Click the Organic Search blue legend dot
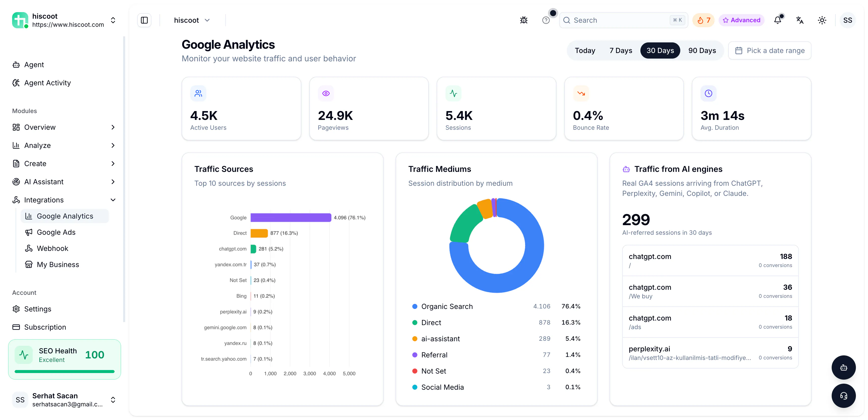The height and width of the screenshot is (420, 868). (415, 306)
